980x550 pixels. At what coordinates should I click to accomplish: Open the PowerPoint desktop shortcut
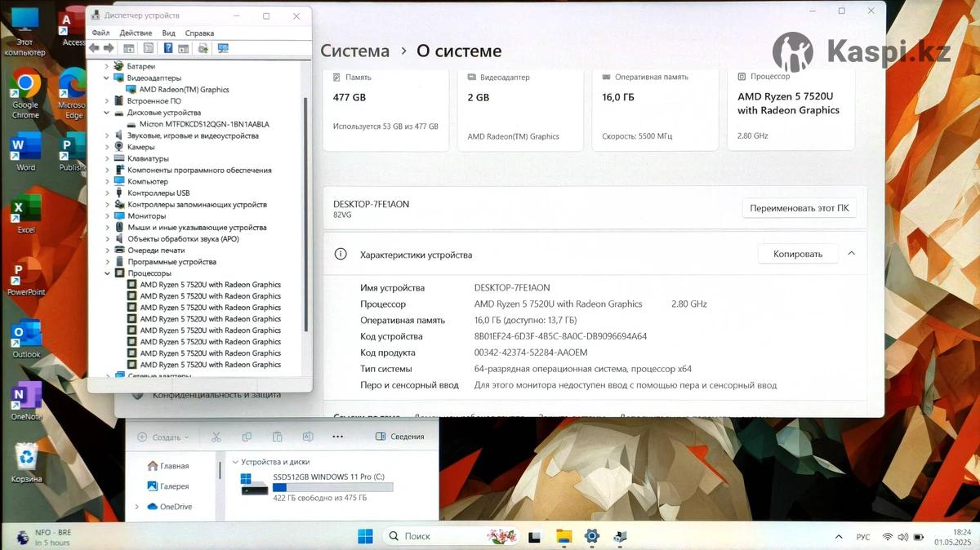(x=25, y=277)
